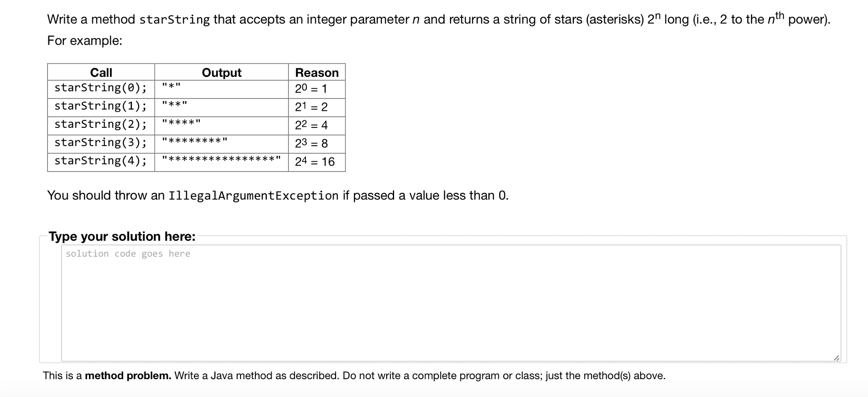
Task: Click the Type your solution here label
Action: coord(121,237)
